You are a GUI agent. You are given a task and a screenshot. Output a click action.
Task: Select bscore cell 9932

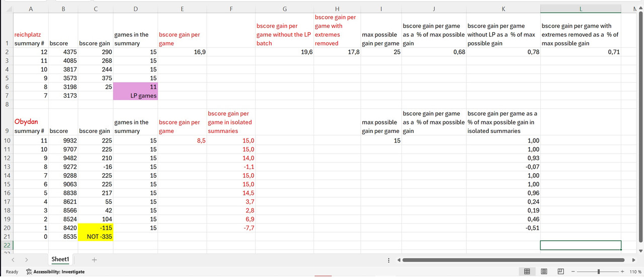(x=63, y=141)
